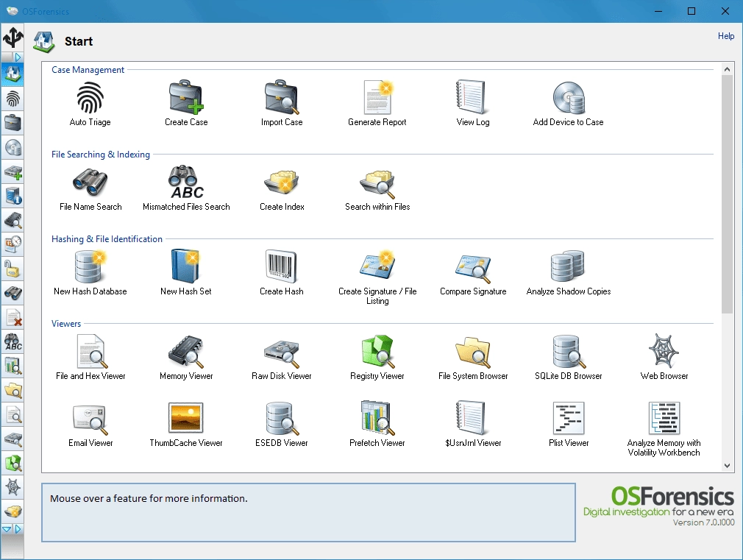The height and width of the screenshot is (560, 743).
Task: Click the OSForensics logo
Action: (659, 506)
